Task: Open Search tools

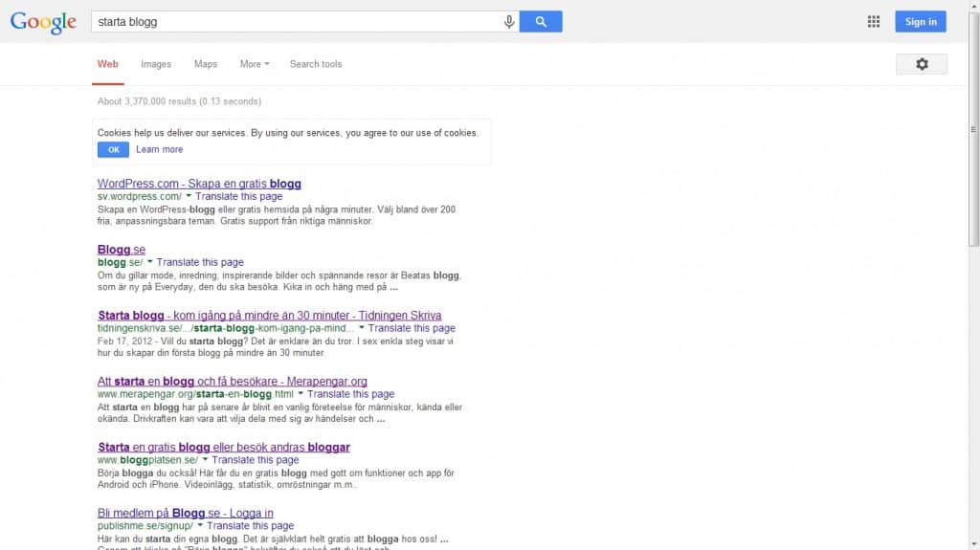Action: coord(316,64)
